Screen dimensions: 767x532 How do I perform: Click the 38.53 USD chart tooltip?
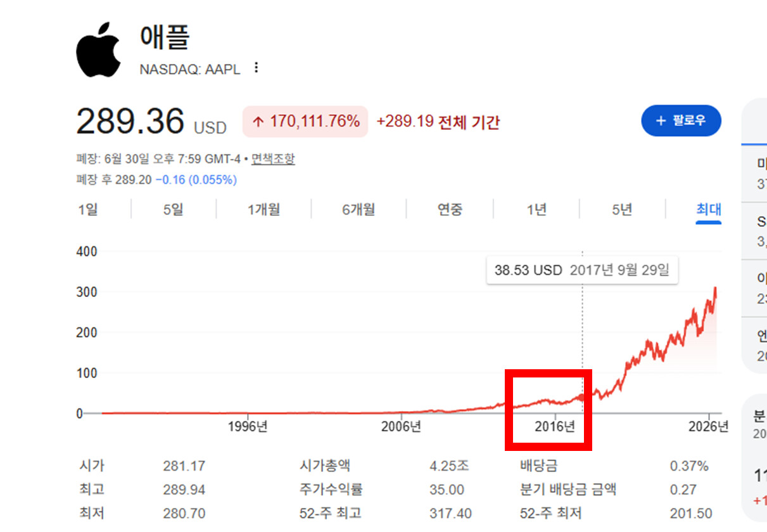pos(581,270)
